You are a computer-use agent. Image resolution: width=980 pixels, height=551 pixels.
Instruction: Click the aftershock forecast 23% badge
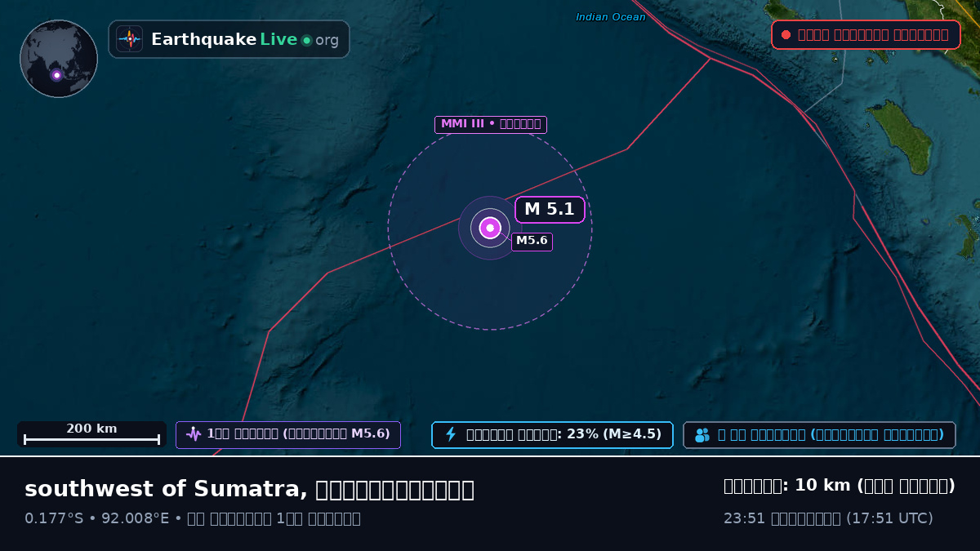[x=552, y=435]
